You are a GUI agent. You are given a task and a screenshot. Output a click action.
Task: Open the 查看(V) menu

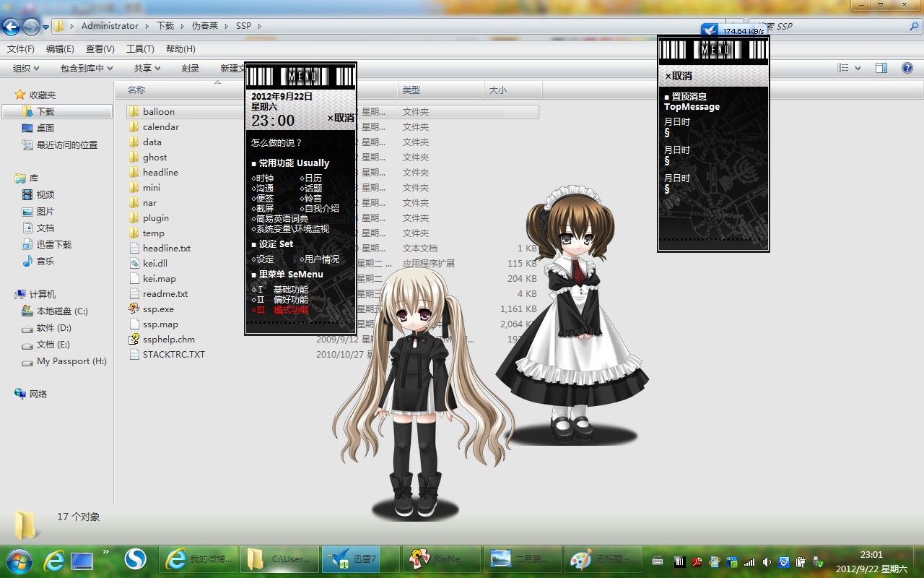pos(100,49)
